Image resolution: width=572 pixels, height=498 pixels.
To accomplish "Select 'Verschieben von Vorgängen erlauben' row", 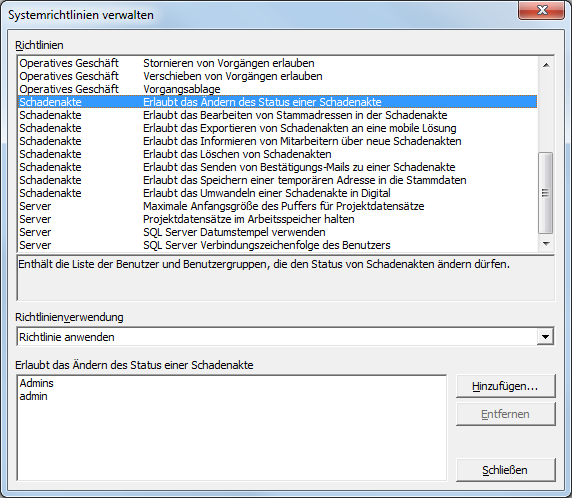I will [x=277, y=76].
